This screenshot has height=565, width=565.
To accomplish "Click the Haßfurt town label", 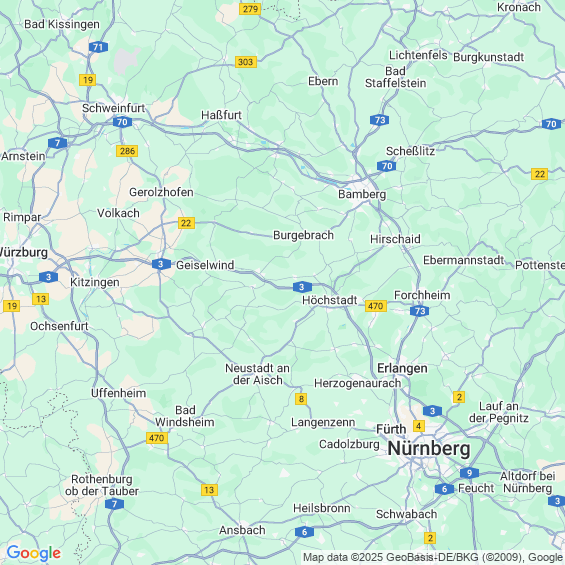I will click(221, 115).
